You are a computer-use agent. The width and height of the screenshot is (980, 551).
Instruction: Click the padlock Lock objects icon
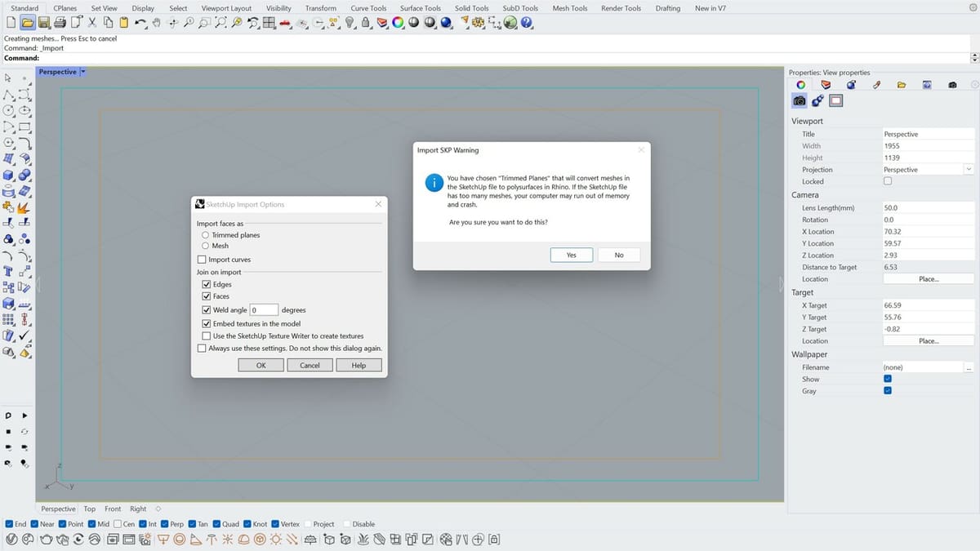[365, 23]
